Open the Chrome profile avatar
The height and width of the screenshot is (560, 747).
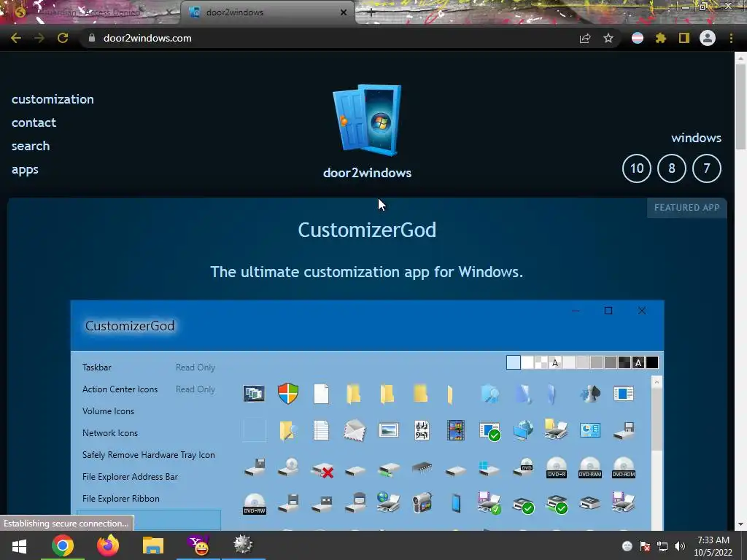click(x=708, y=38)
